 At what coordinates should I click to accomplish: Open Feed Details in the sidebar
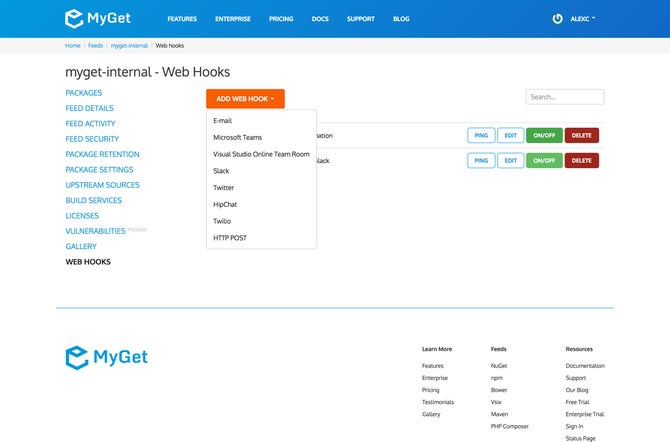(x=89, y=108)
